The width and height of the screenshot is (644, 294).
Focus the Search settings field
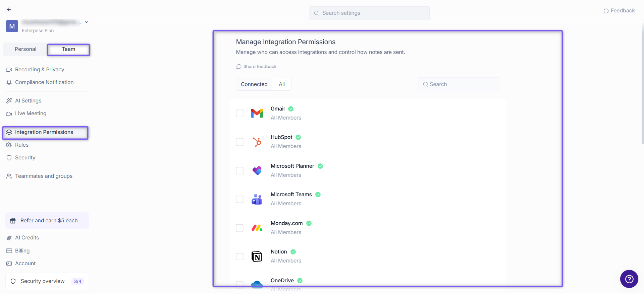coord(369,13)
